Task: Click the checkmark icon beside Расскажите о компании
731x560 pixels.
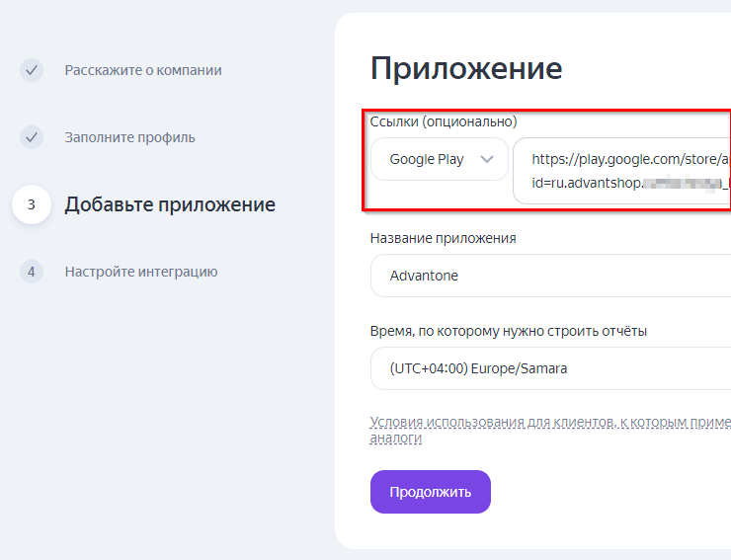Action: click(32, 70)
